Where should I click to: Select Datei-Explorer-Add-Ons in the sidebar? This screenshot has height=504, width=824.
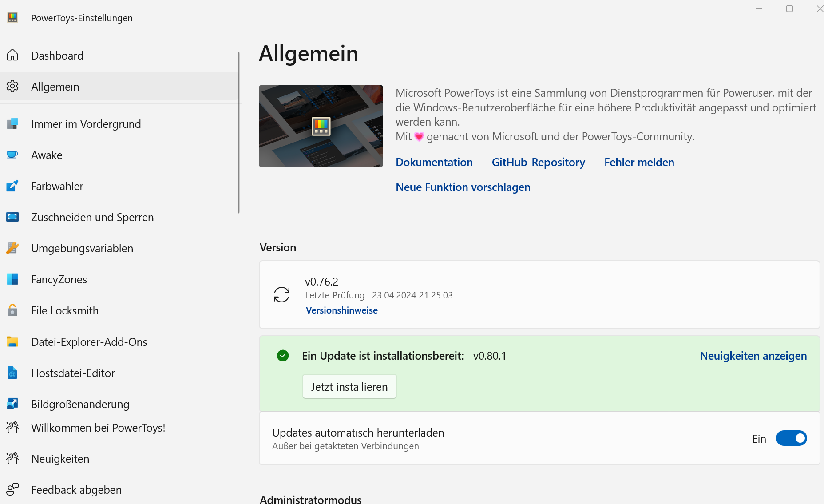(x=89, y=342)
